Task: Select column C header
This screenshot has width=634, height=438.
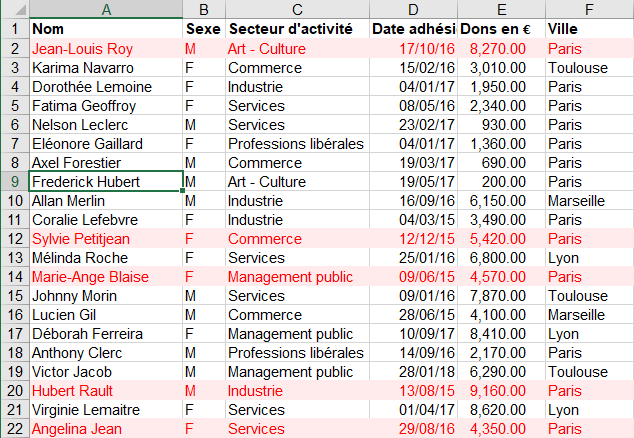Action: [x=296, y=9]
